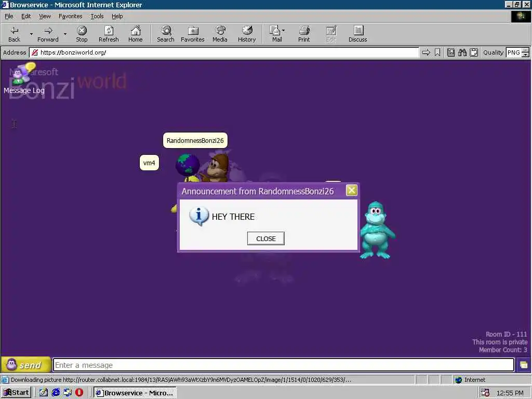
Task: Click the binoculars find icon
Action: (x=462, y=52)
